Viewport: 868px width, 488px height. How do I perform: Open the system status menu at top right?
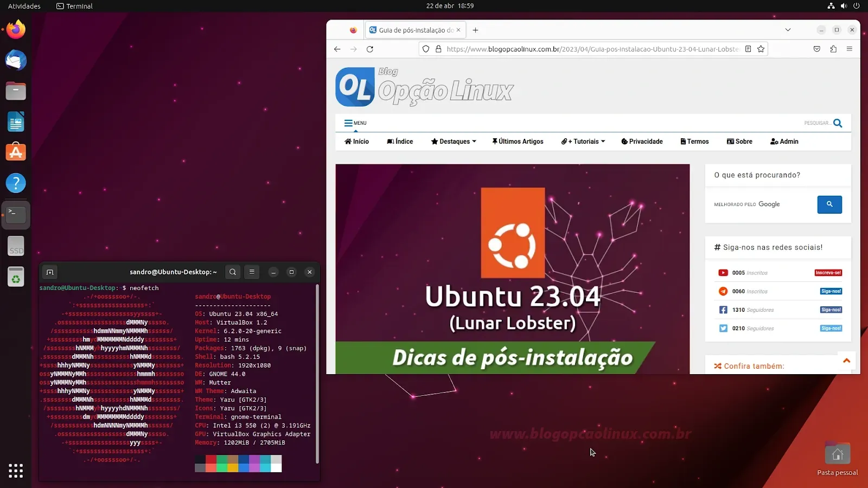point(844,6)
